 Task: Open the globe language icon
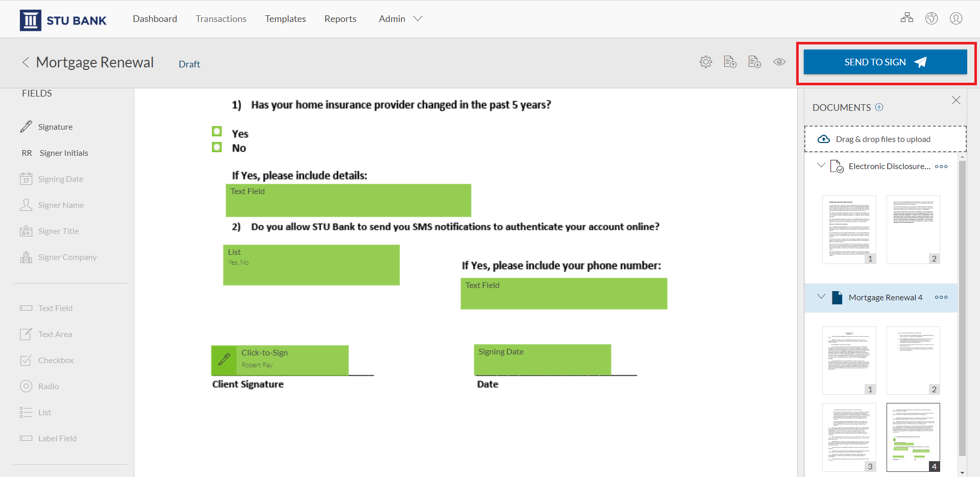tap(931, 18)
